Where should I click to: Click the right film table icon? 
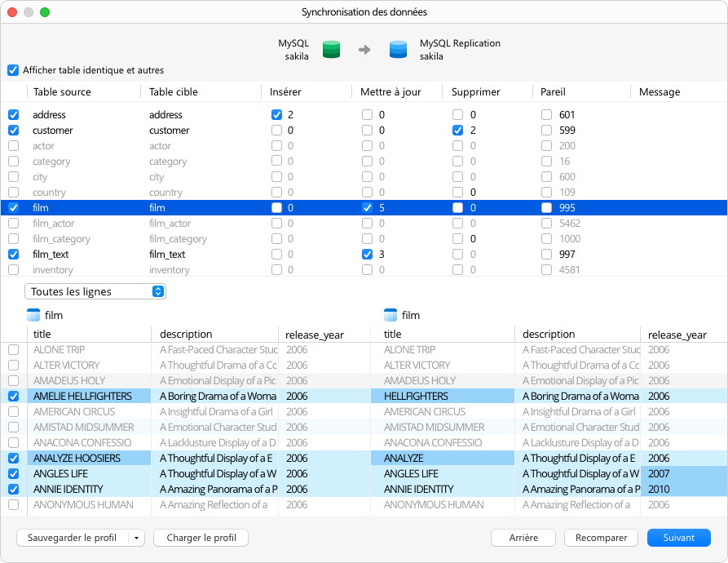[390, 315]
